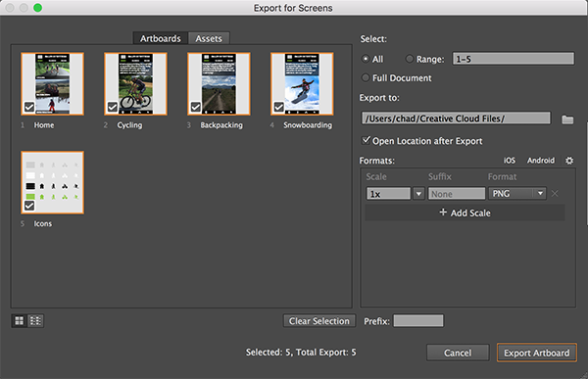Switch to the Assets tab

click(209, 38)
